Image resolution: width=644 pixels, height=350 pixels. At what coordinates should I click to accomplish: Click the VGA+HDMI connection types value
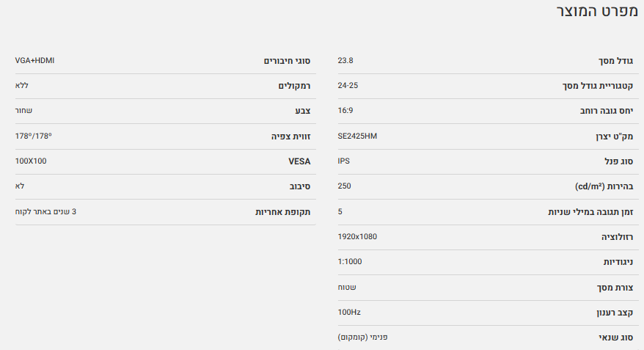click(34, 60)
